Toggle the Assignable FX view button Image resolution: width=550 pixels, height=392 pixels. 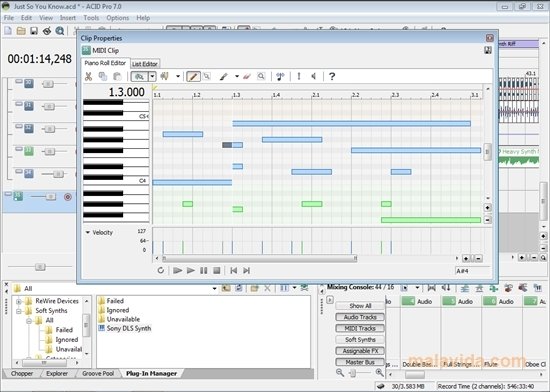click(360, 351)
